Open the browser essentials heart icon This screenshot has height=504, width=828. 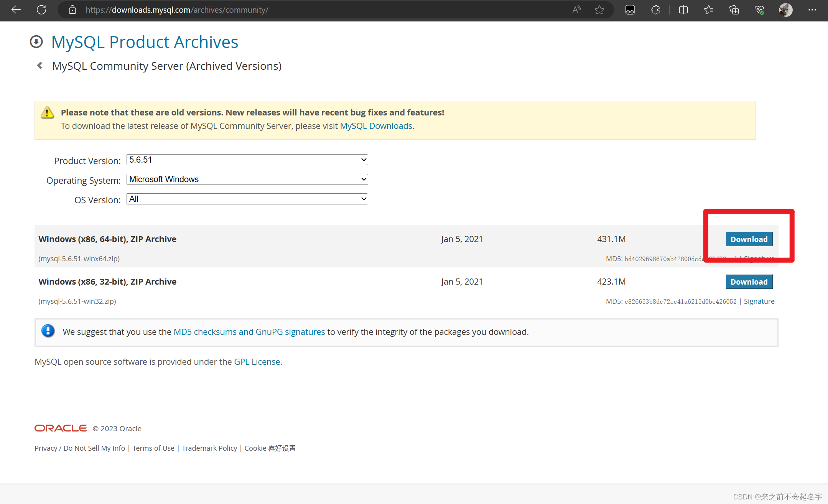pos(759,10)
